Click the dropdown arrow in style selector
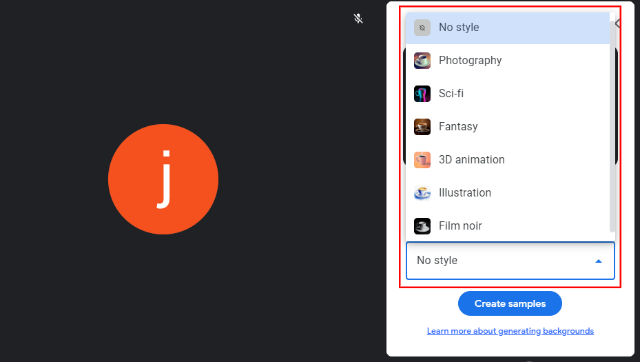The image size is (640, 362). tap(598, 261)
